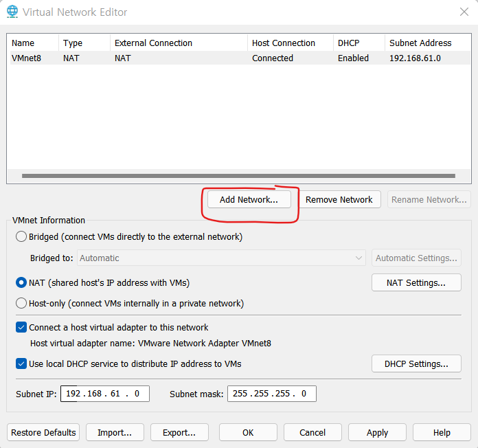478x448 pixels.
Task: Sort by the Type column header
Action: [x=84, y=43]
